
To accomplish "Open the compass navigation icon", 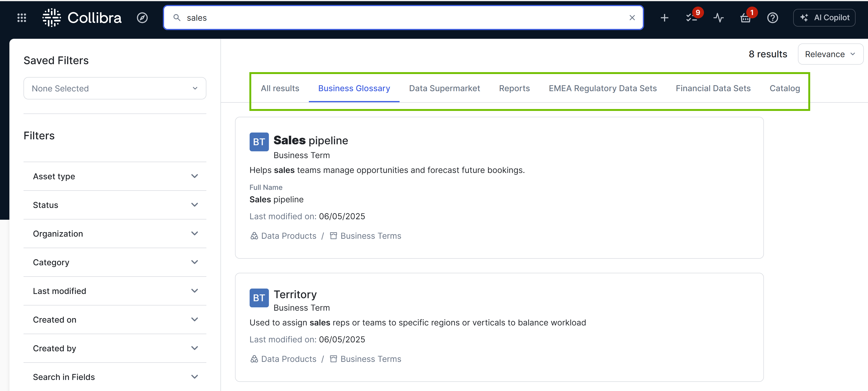I will click(142, 18).
